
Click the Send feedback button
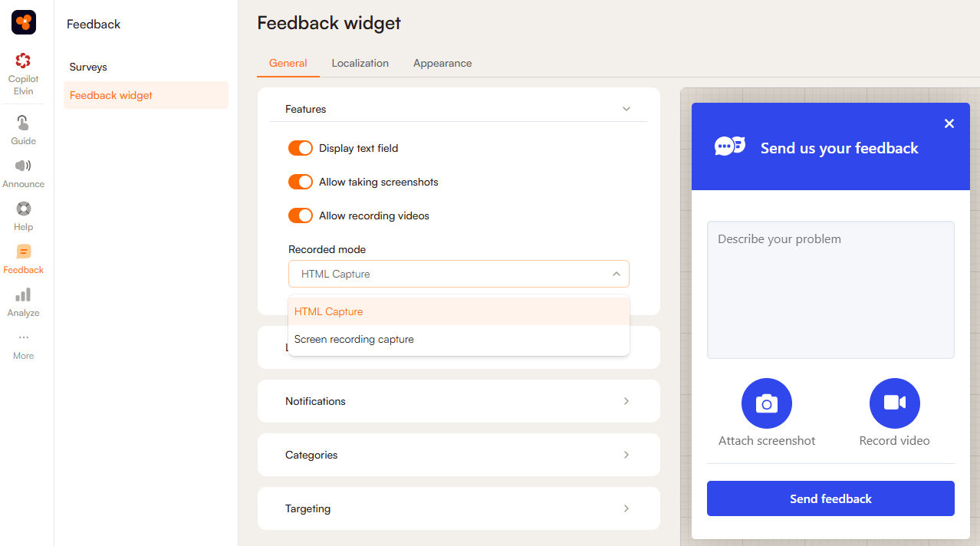coord(830,498)
